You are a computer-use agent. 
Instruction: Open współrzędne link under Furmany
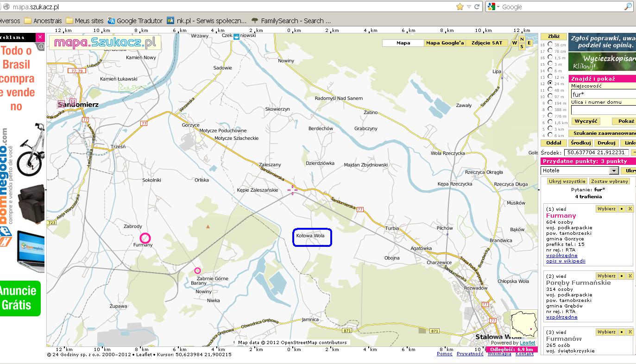point(561,256)
